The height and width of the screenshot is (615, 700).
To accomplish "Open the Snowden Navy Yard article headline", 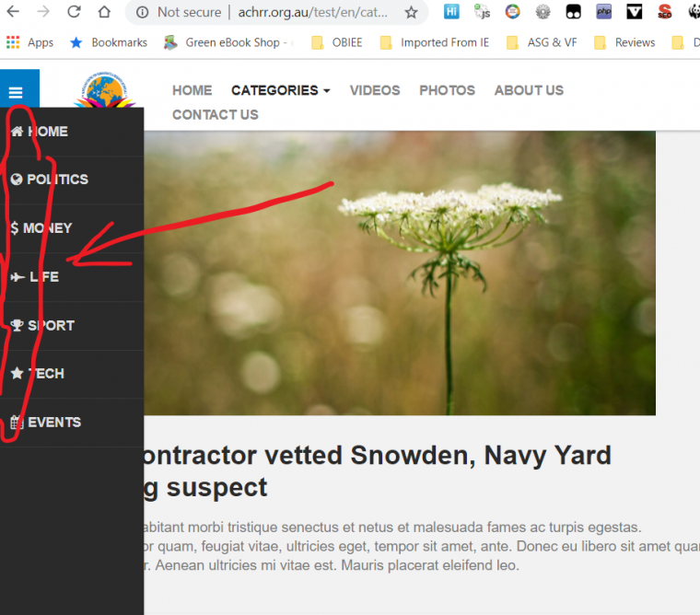I will [x=378, y=471].
